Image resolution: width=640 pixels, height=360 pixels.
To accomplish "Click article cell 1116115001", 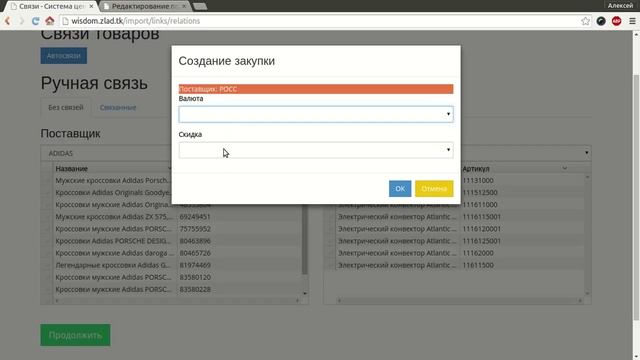I will [x=482, y=217].
